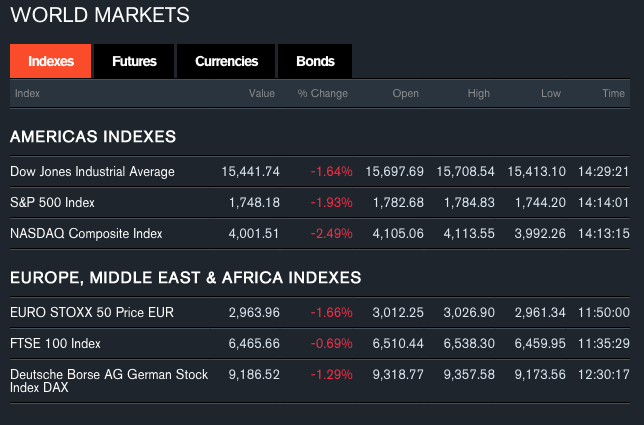Select DAX low 9,173.56
Screen dimensions: 644x425
click(x=540, y=374)
